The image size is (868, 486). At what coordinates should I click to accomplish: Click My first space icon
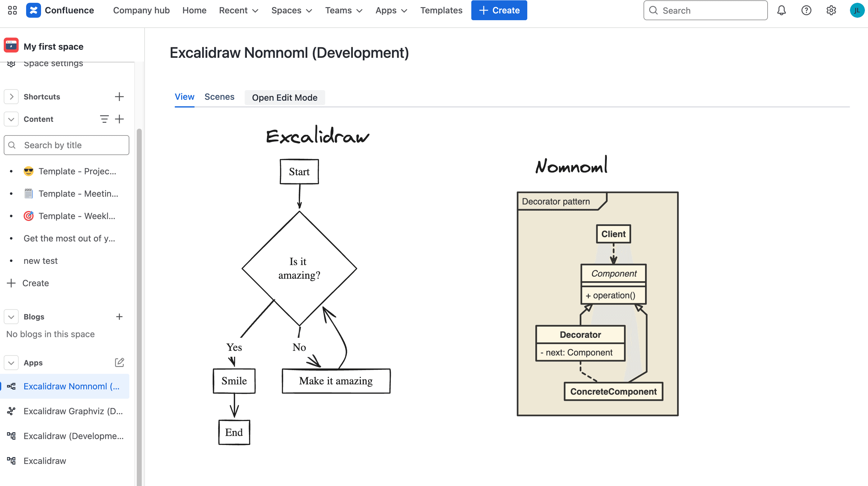point(11,45)
